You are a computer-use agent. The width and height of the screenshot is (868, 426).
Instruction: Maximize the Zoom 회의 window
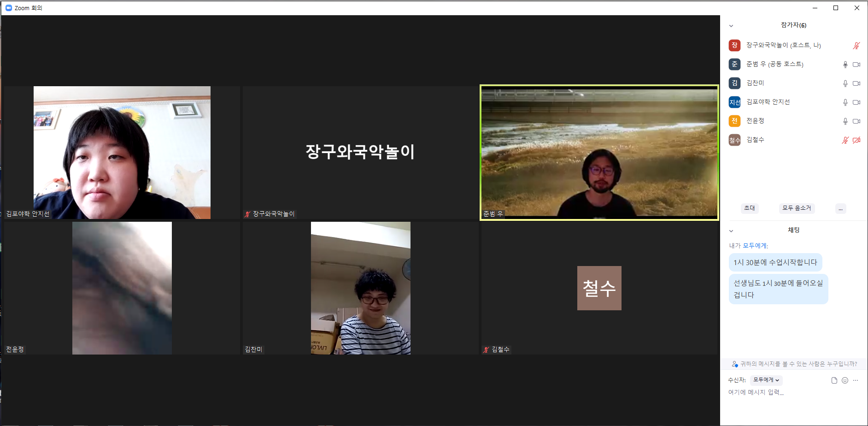click(x=836, y=8)
